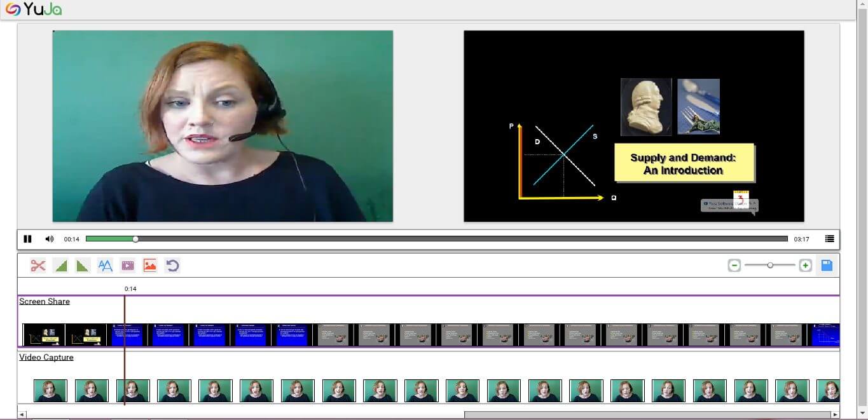Mute the audio with speaker icon
868x420 pixels.
click(50, 239)
